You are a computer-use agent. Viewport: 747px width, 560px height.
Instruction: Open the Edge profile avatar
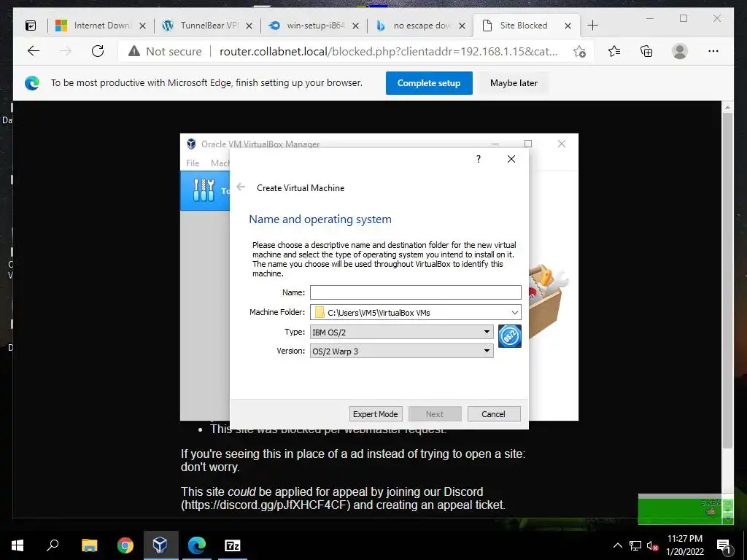pyautogui.click(x=680, y=51)
